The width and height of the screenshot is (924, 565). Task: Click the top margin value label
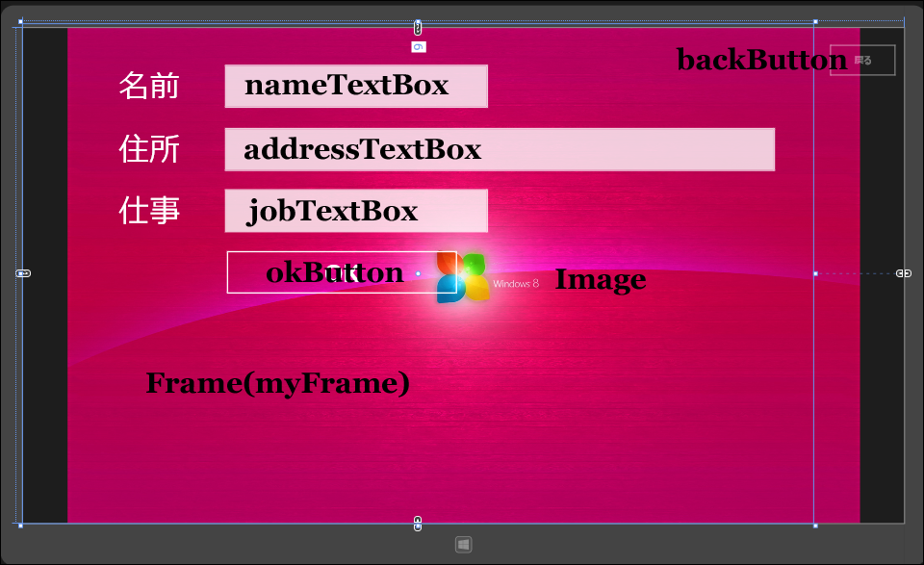(419, 47)
